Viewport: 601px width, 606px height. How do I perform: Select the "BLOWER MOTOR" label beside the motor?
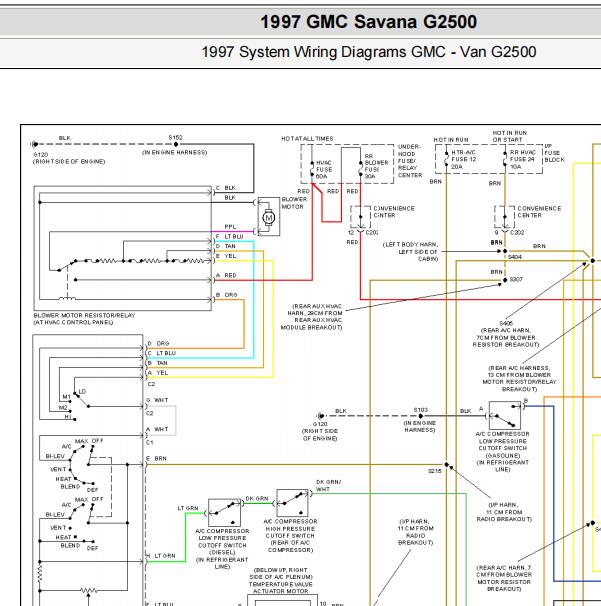coord(294,203)
